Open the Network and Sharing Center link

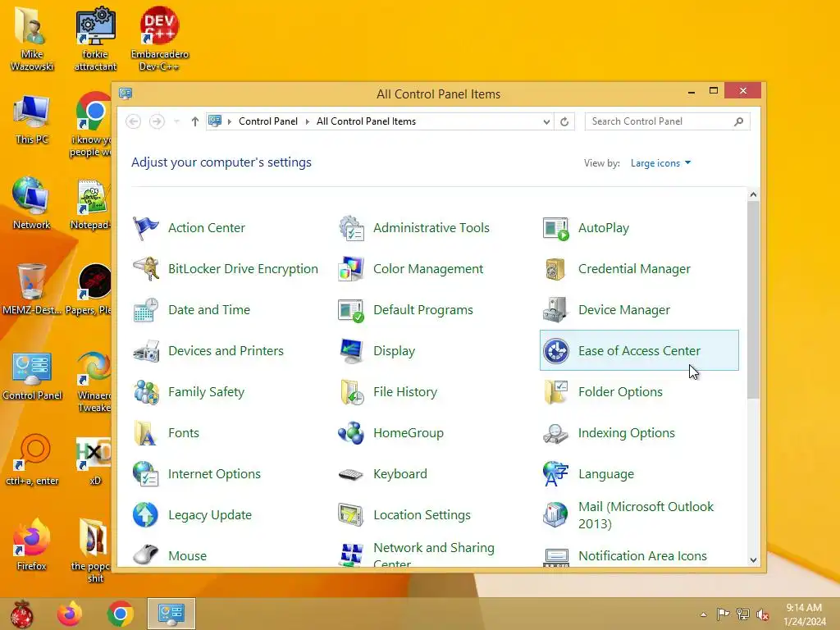(x=433, y=555)
